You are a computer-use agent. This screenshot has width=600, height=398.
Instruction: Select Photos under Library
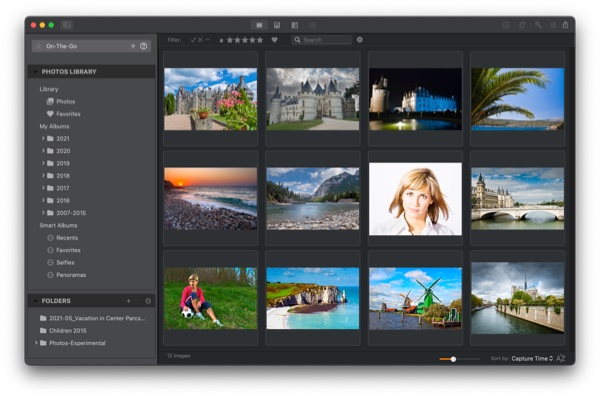[x=61, y=101]
